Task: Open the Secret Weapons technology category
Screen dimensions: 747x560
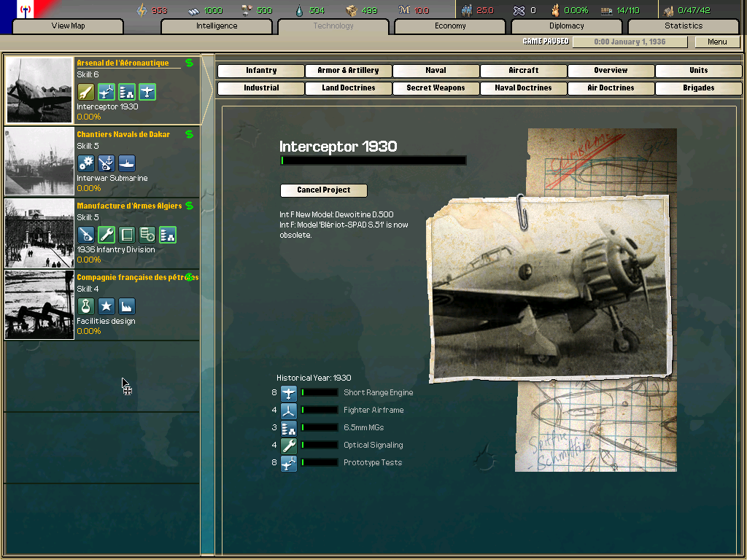Action: coord(436,88)
